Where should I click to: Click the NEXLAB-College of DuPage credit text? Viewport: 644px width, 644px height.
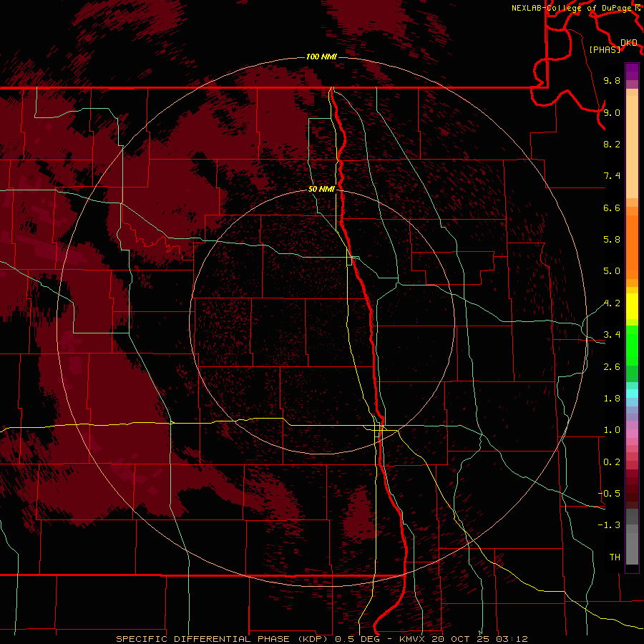[571, 8]
